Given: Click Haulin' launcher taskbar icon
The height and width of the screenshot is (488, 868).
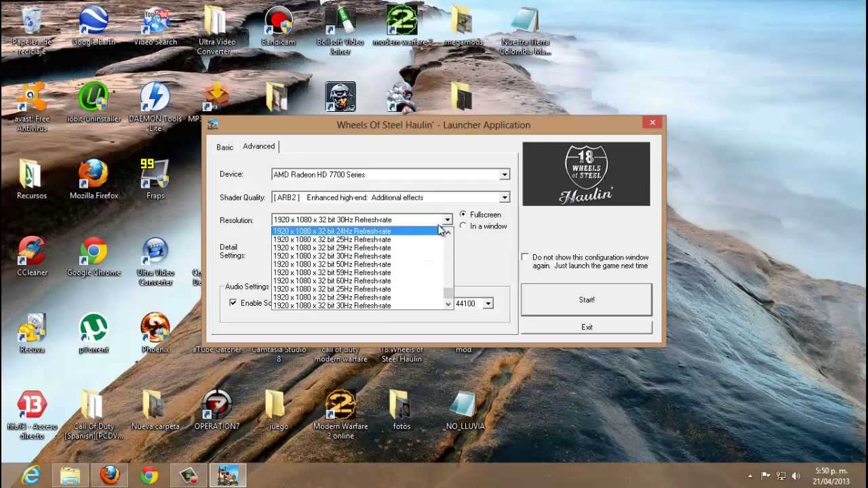Looking at the screenshot, I should [228, 476].
